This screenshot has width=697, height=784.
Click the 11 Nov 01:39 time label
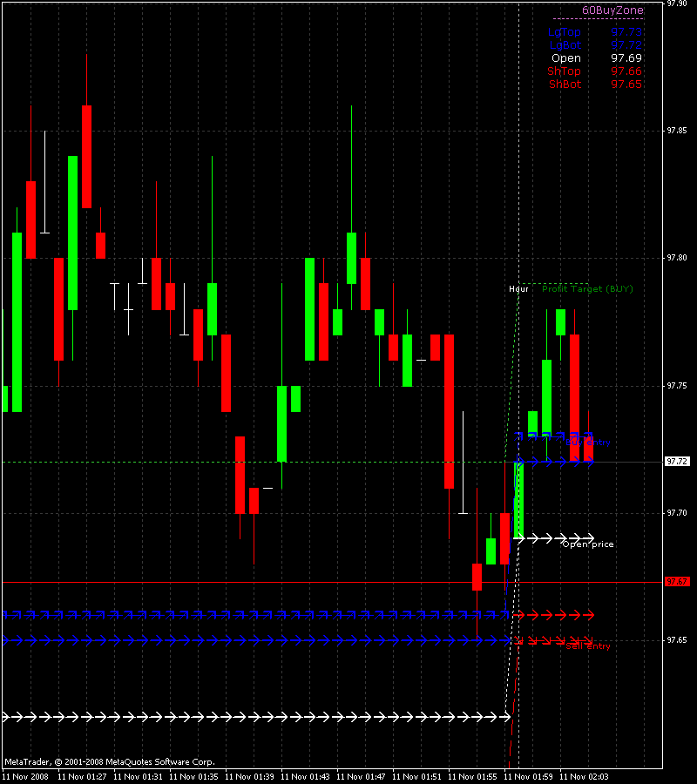click(x=249, y=776)
